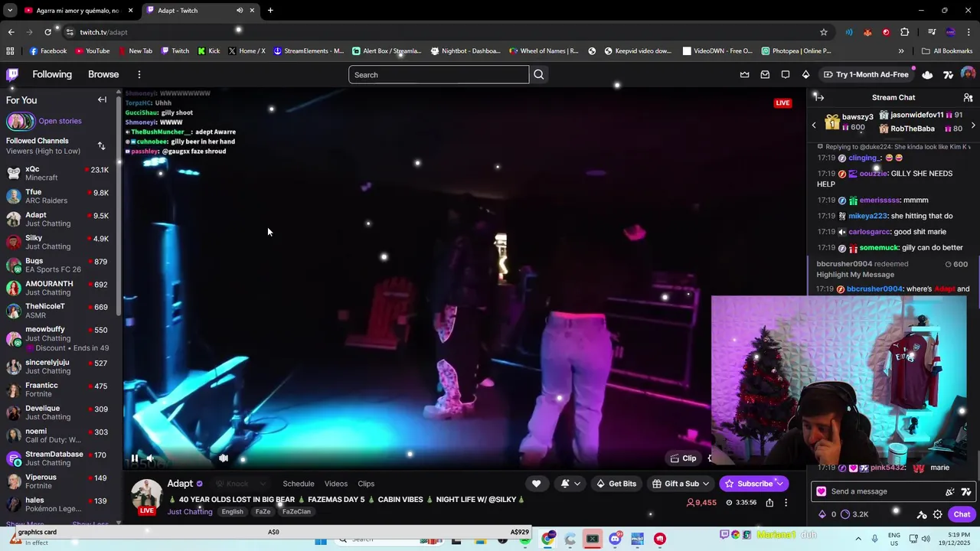
Task: Open chat settings gear icon
Action: tap(937, 514)
